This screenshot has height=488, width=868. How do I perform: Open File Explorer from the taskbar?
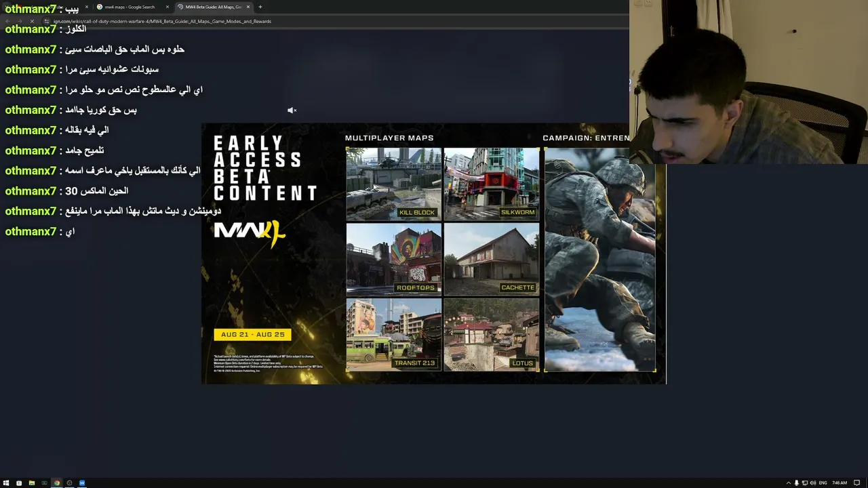click(x=31, y=483)
